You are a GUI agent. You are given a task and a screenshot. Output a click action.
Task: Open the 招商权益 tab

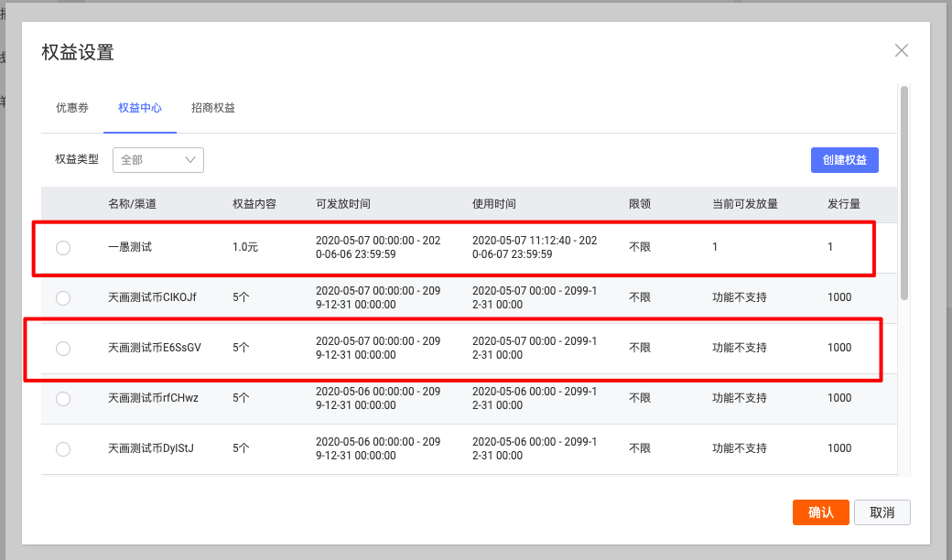(x=213, y=108)
